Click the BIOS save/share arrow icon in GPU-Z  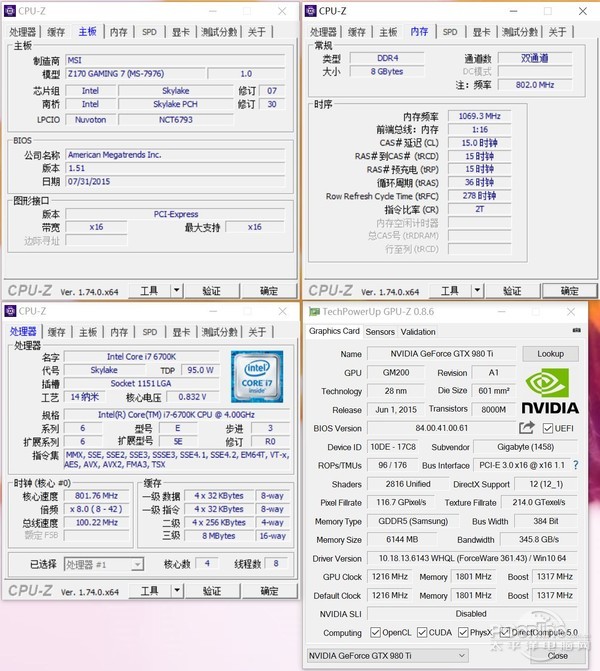[x=527, y=428]
